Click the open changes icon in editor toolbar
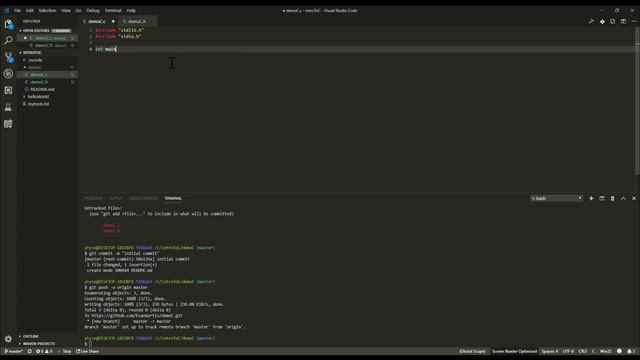This screenshot has height=360, width=640. (613, 21)
